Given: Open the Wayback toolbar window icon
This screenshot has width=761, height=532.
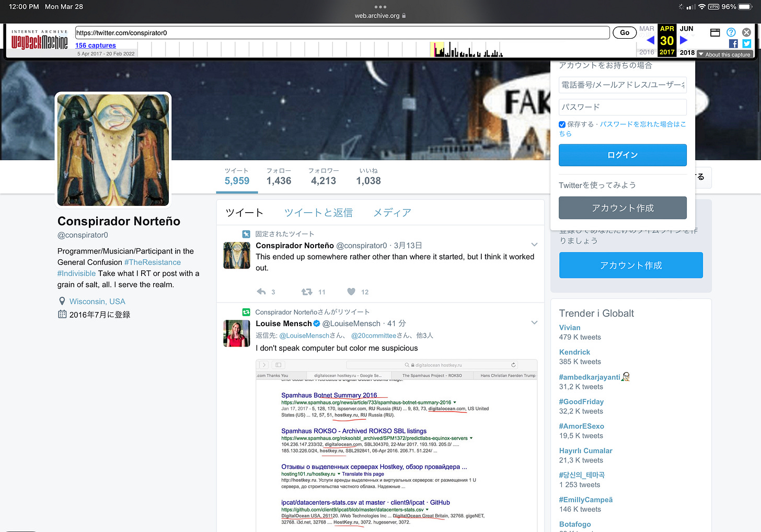Looking at the screenshot, I should pos(715,32).
